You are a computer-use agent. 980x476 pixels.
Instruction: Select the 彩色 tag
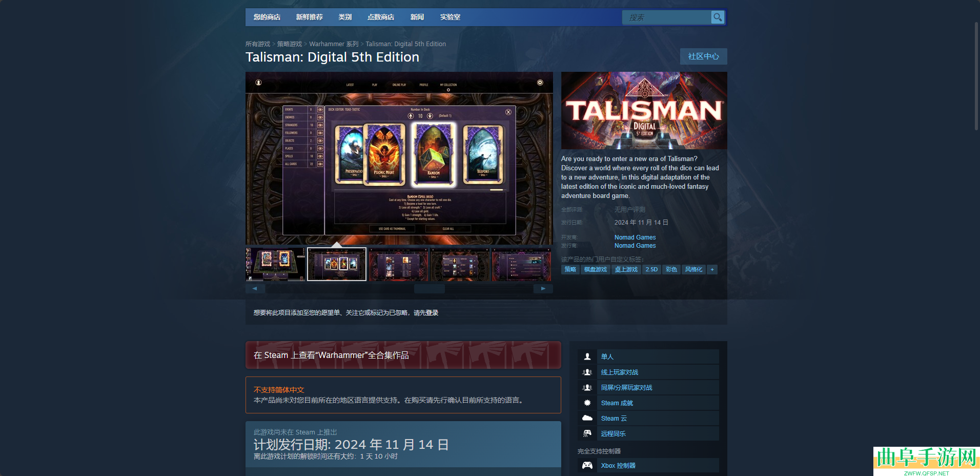click(671, 269)
